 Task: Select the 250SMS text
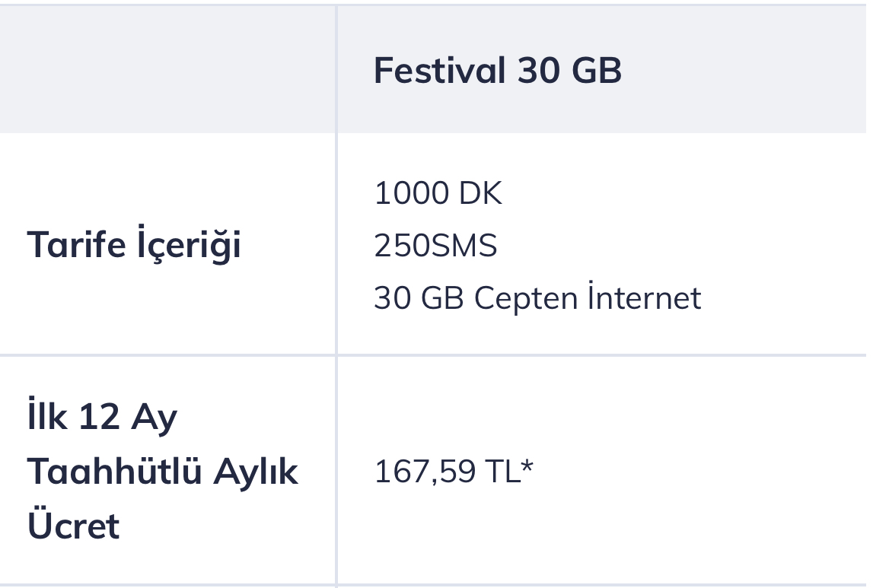(435, 245)
